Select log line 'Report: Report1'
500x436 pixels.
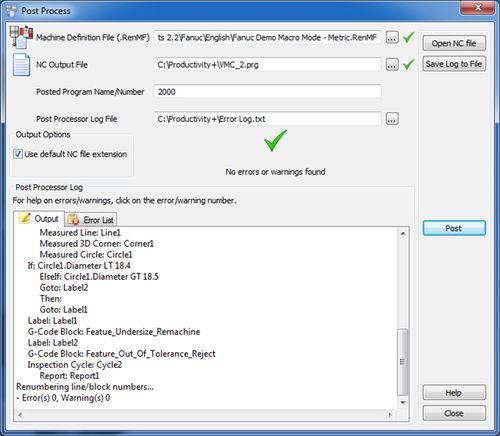click(x=69, y=376)
